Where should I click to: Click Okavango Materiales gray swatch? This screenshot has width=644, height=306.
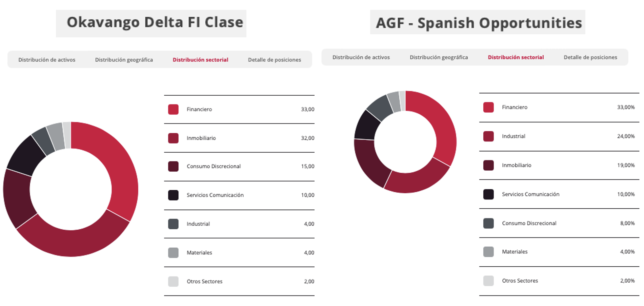(173, 253)
